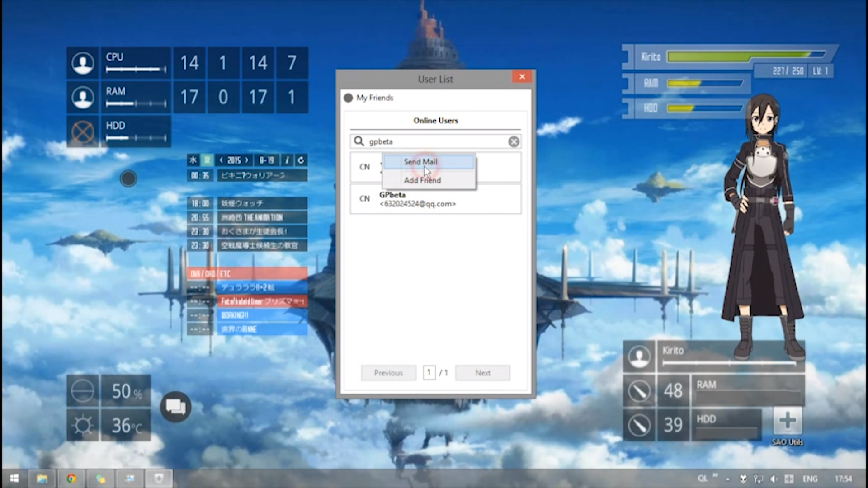Screen dimensions: 868x488
Task: Click the Next page button
Action: click(482, 372)
